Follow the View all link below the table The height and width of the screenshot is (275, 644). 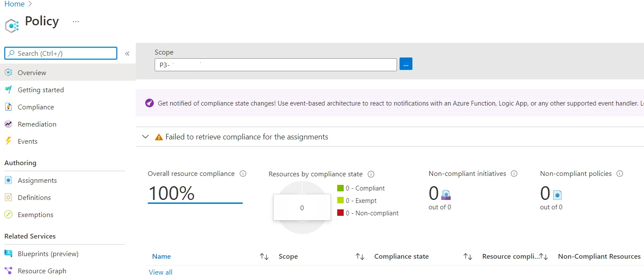point(160,271)
